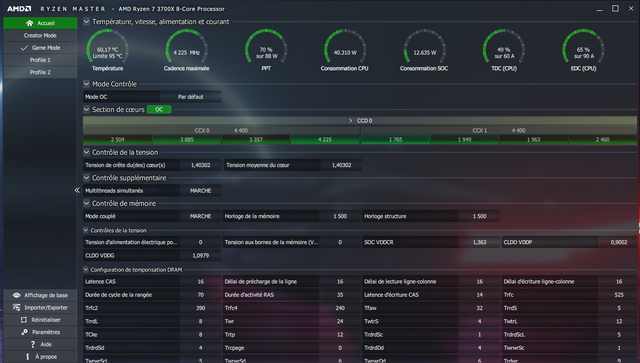This screenshot has height=363, width=640.
Task: Collapse the sidebar with double-chevron icon
Action: tap(77, 190)
